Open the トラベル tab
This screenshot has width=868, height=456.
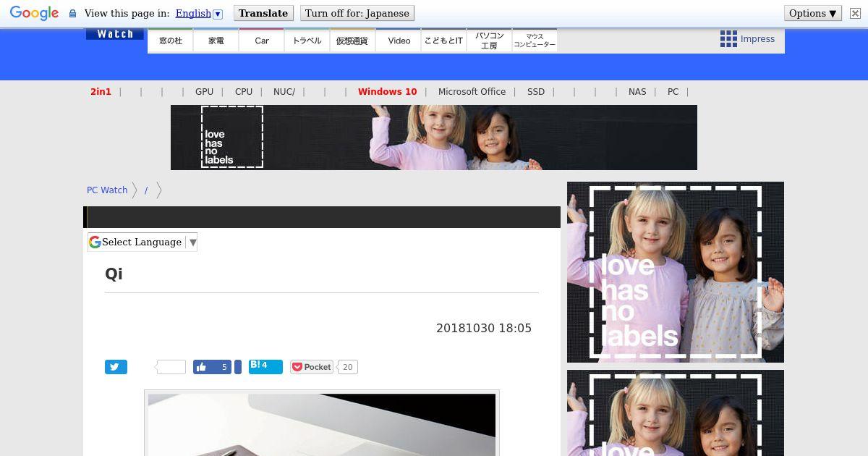coord(307,41)
